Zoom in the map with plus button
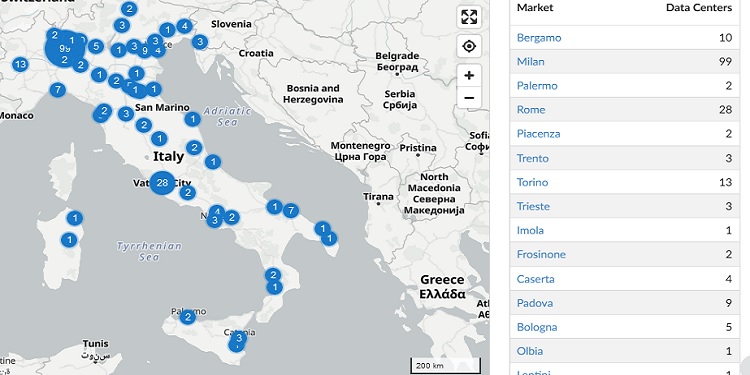This screenshot has width=750, height=375. pos(469,76)
